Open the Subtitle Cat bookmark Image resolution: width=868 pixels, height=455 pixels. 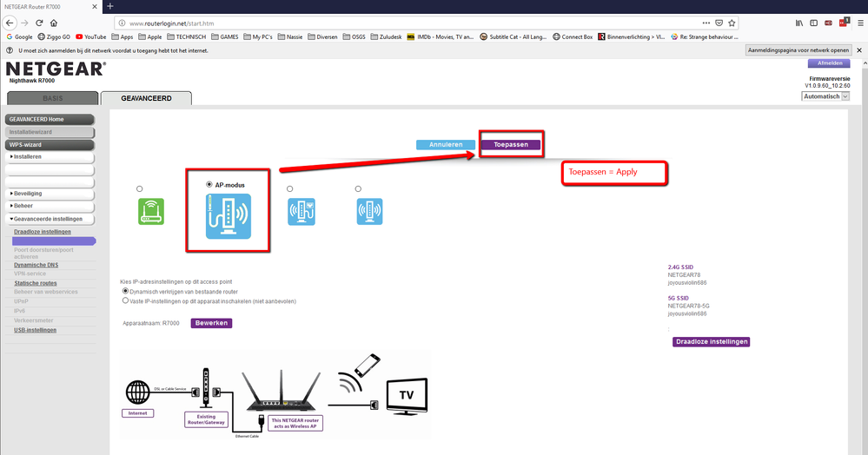pos(514,37)
